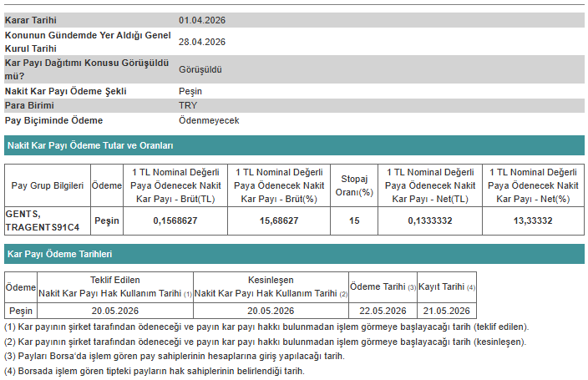588x380 pixels.
Task: Select footnote (4) about hak sahiplerinin belirlendiği tarih
Action: pos(155,371)
